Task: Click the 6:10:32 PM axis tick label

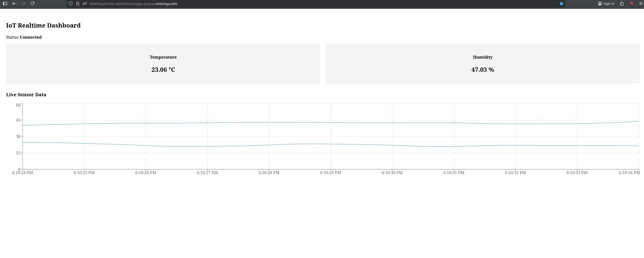Action: click(x=515, y=173)
